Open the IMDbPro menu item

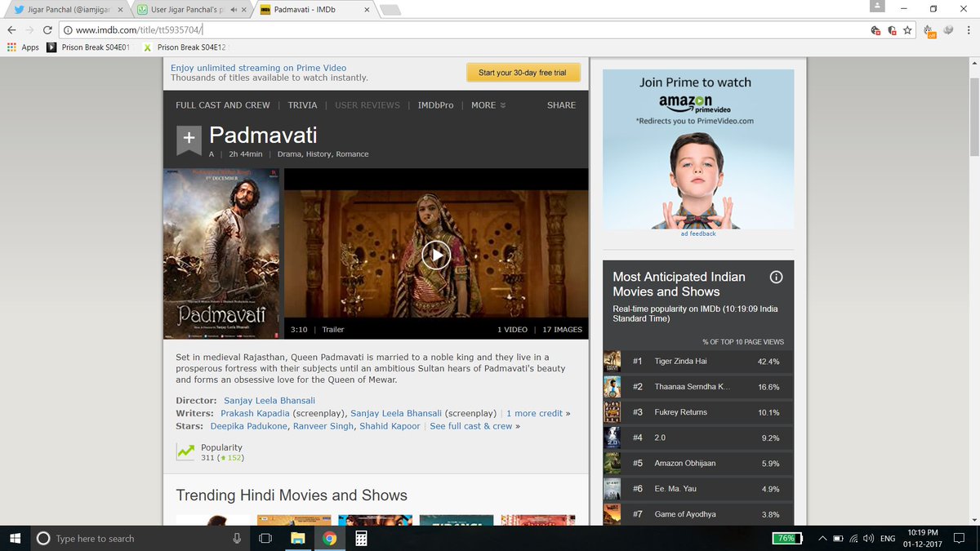pyautogui.click(x=435, y=105)
